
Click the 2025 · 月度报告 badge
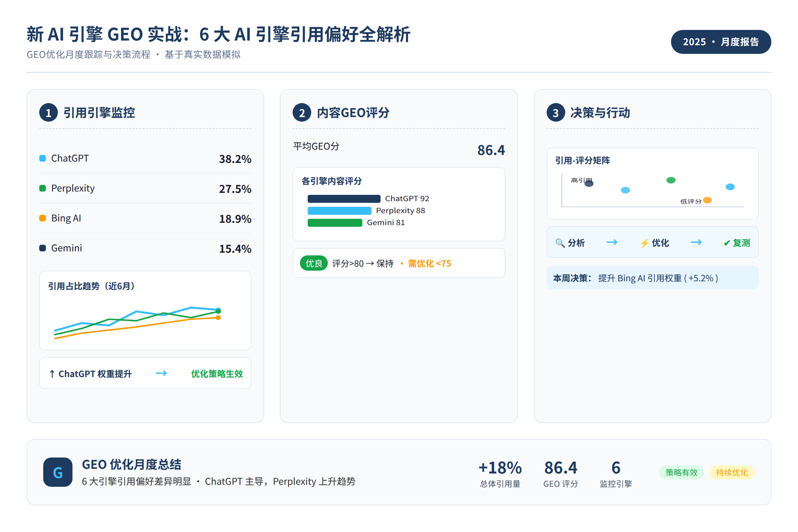721,42
